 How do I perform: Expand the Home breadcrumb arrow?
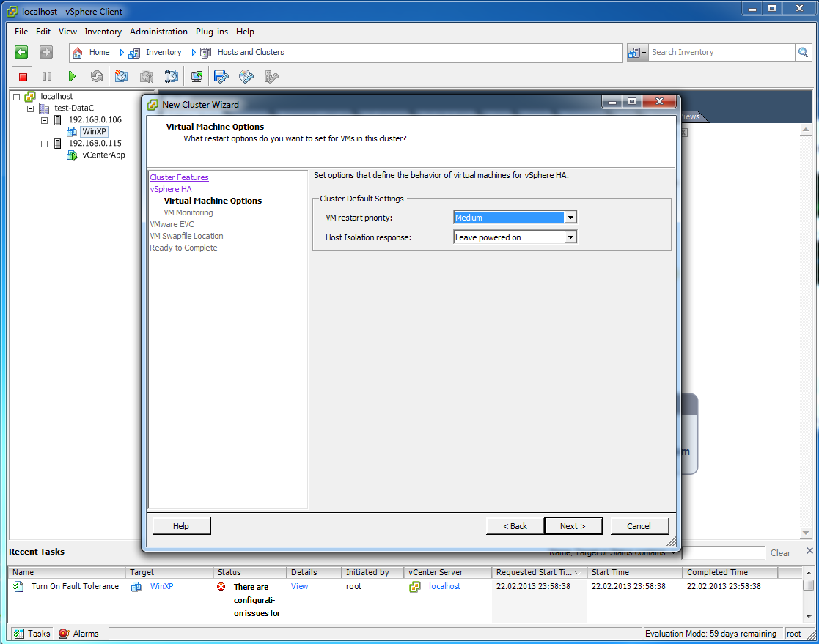(x=122, y=53)
